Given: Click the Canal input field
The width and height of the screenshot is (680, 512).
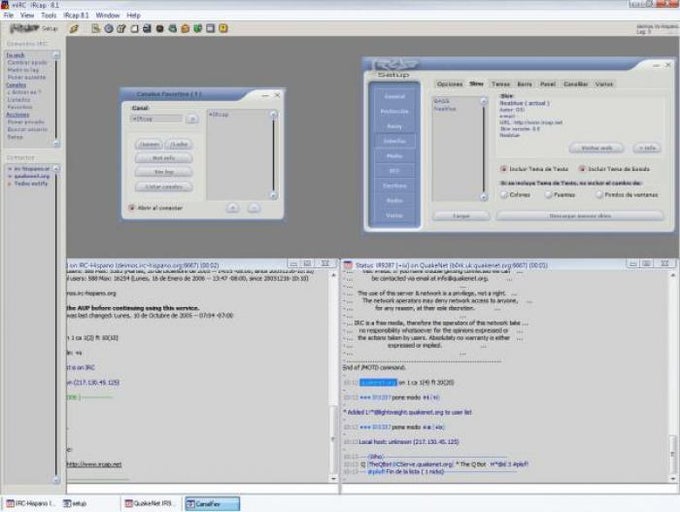Looking at the screenshot, I should 157,119.
